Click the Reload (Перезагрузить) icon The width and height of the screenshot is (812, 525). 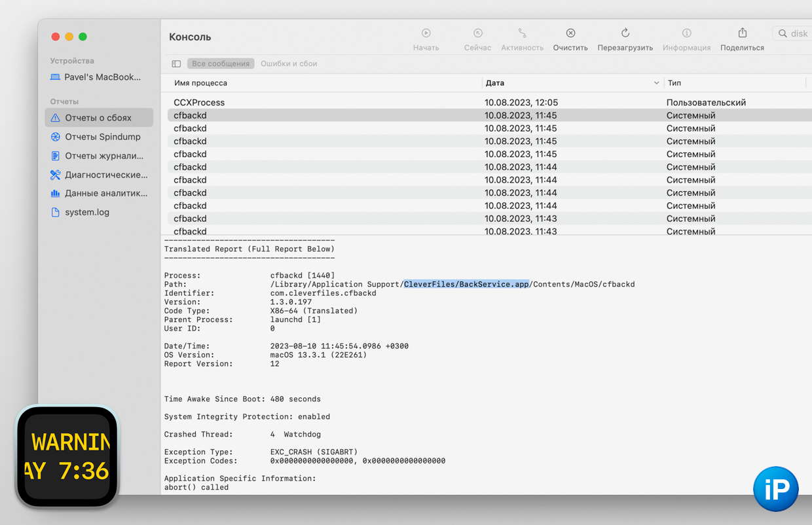click(x=625, y=33)
